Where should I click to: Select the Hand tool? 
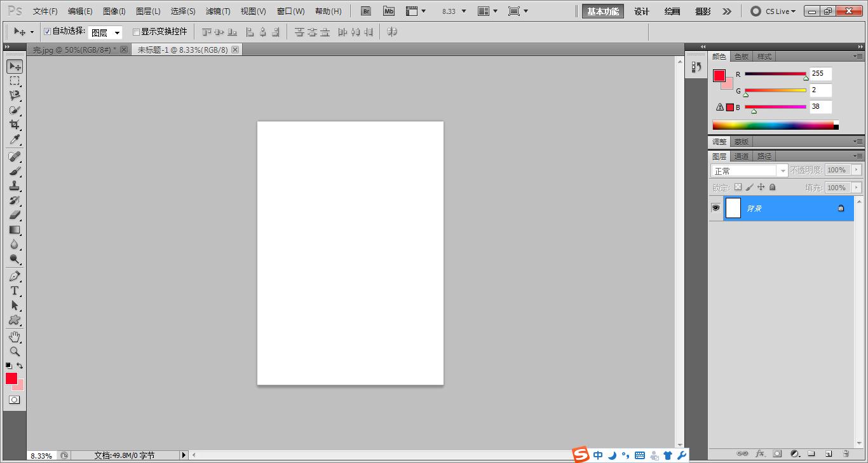click(15, 336)
